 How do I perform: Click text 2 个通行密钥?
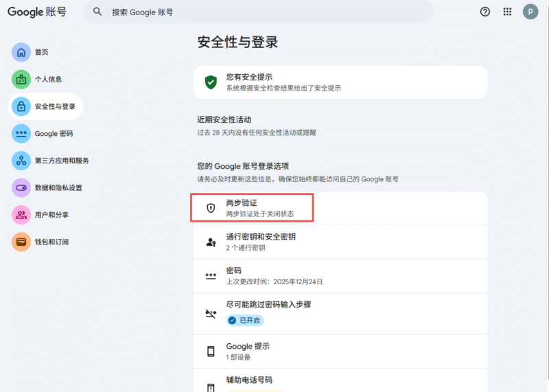(x=246, y=248)
